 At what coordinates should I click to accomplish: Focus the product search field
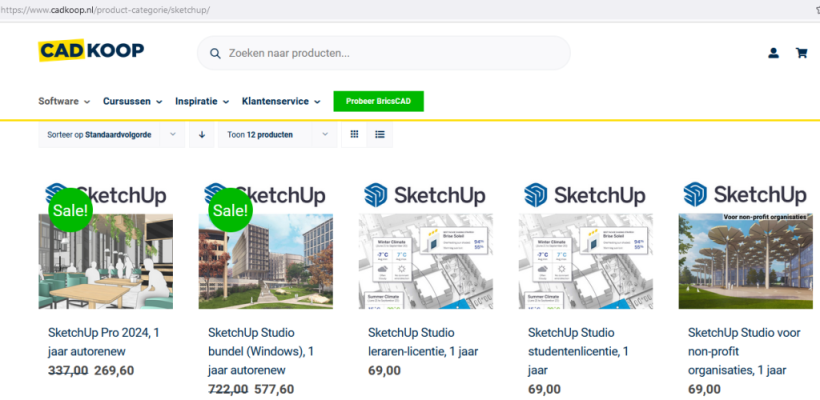(x=383, y=53)
